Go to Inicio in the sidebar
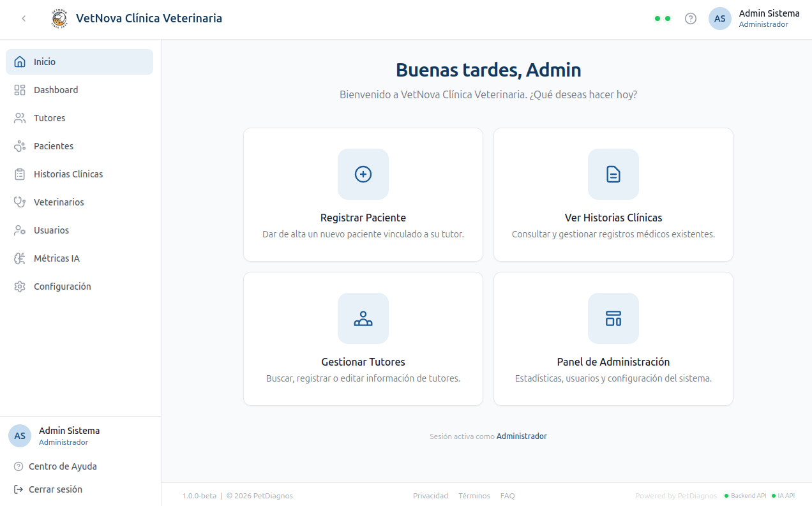This screenshot has height=506, width=812. [79, 62]
